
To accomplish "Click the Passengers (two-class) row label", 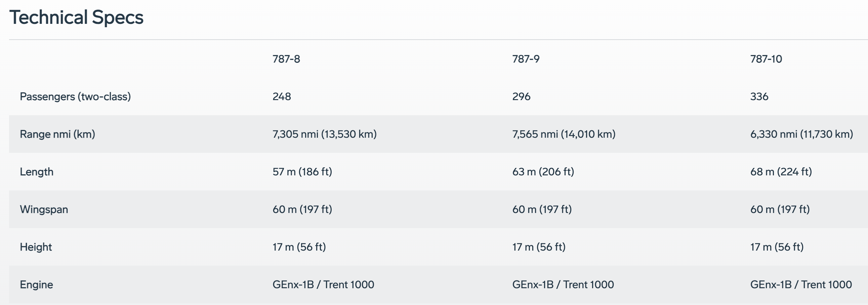I will pyautogui.click(x=75, y=97).
